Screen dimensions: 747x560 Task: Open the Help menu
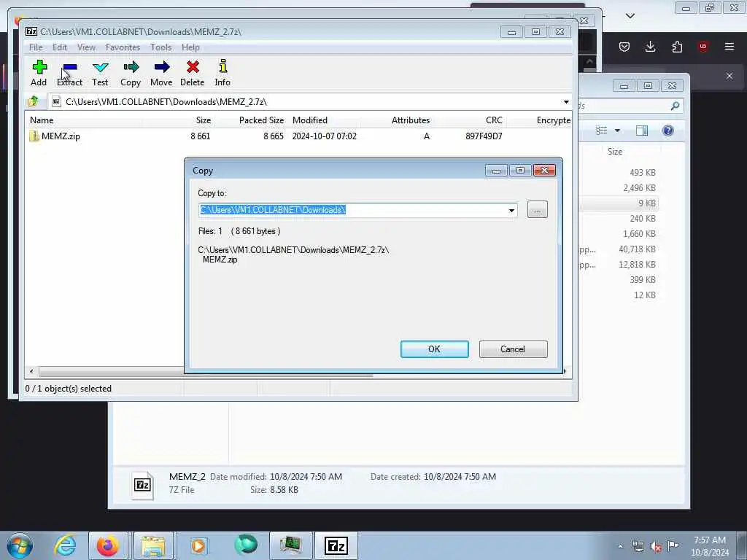tap(190, 47)
